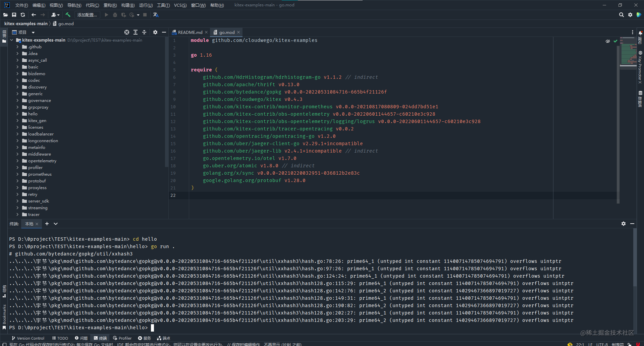644x346 pixels.
Task: Open the user profile dropdown in toolbar
Action: click(55, 15)
